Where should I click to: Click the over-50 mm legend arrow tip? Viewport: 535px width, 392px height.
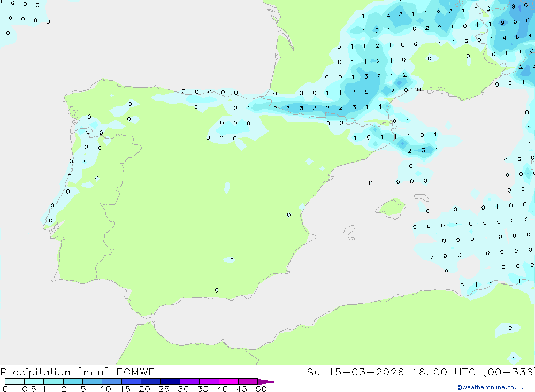tap(267, 382)
